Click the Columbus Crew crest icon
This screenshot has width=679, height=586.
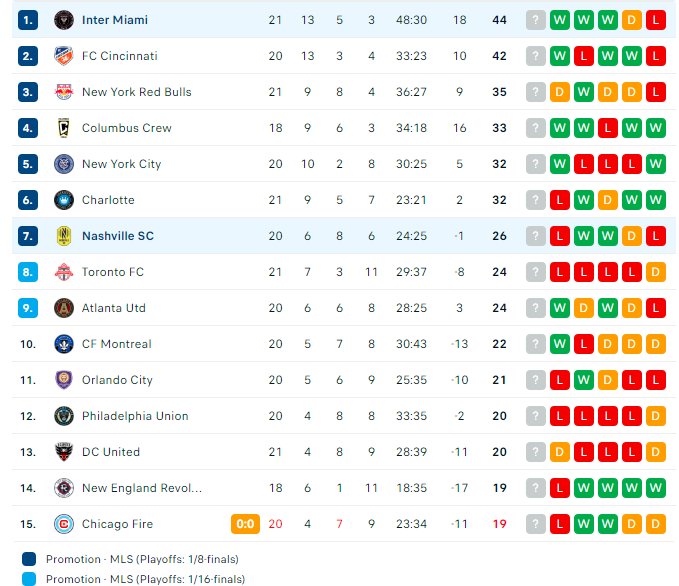[63, 128]
